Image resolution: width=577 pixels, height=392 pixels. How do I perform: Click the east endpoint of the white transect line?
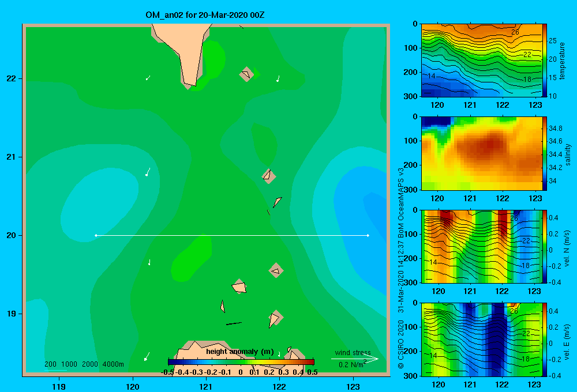(368, 235)
